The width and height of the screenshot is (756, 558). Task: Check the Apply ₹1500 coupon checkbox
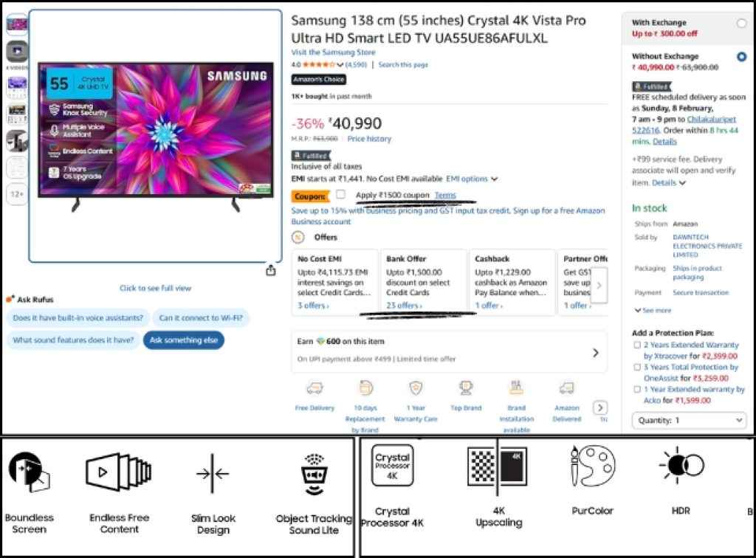pos(340,196)
